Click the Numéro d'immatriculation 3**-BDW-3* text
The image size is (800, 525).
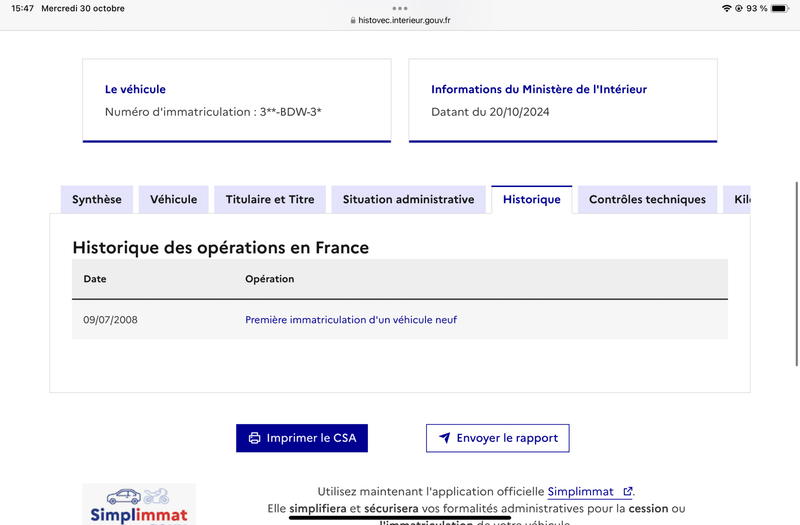(x=213, y=112)
